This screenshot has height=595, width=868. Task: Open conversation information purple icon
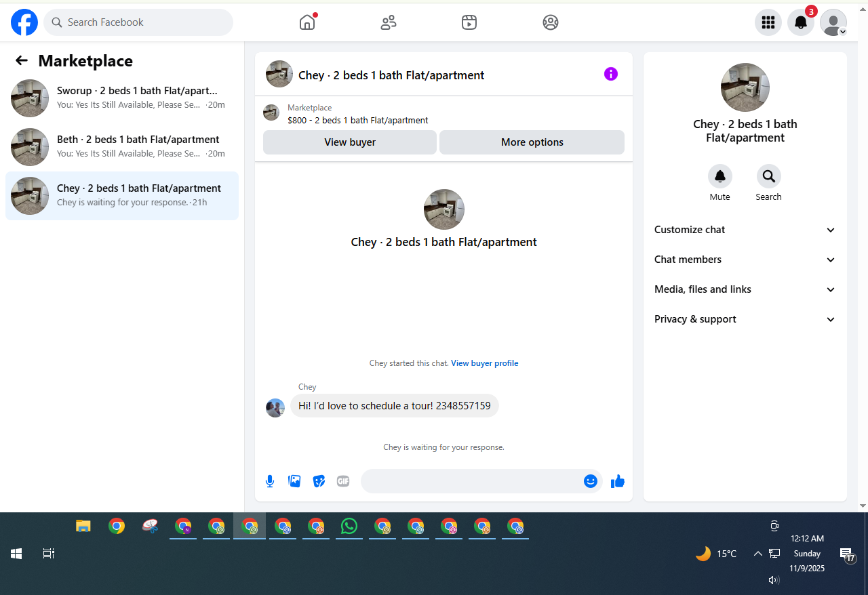611,74
